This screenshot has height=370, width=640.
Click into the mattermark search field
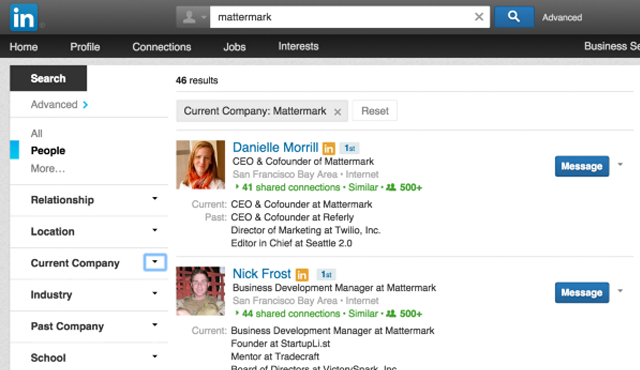[343, 17]
